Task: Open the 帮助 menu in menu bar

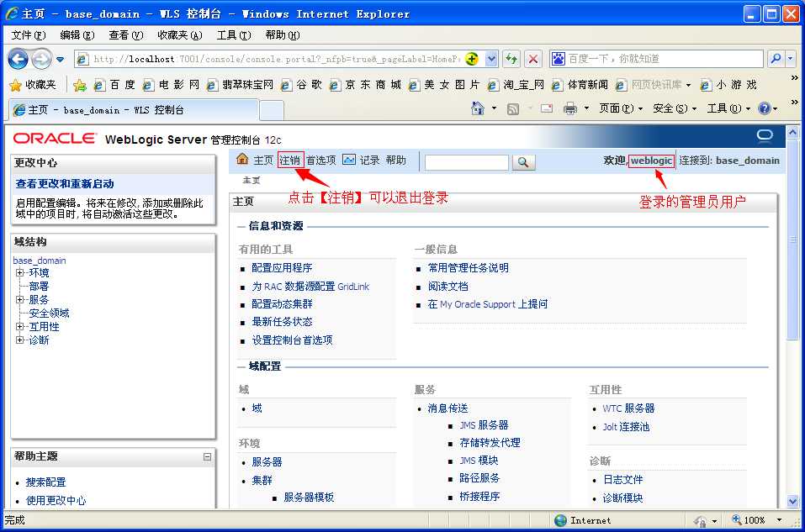Action: pyautogui.click(x=283, y=35)
